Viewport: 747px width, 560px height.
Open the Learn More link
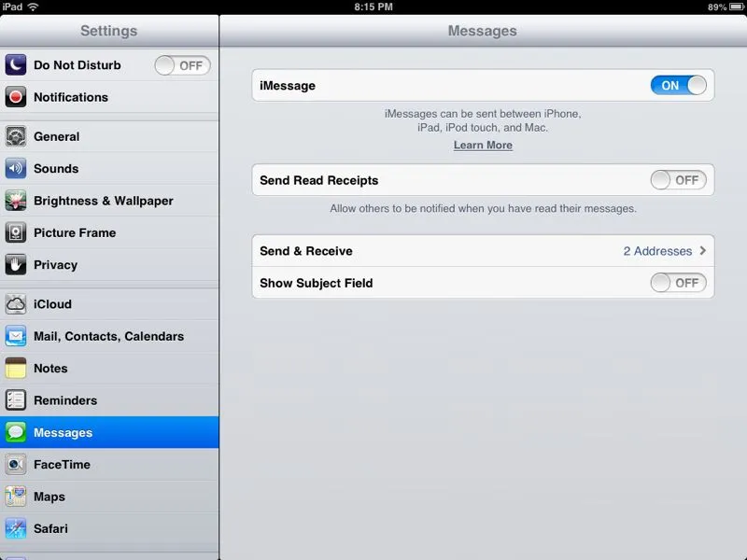click(483, 146)
